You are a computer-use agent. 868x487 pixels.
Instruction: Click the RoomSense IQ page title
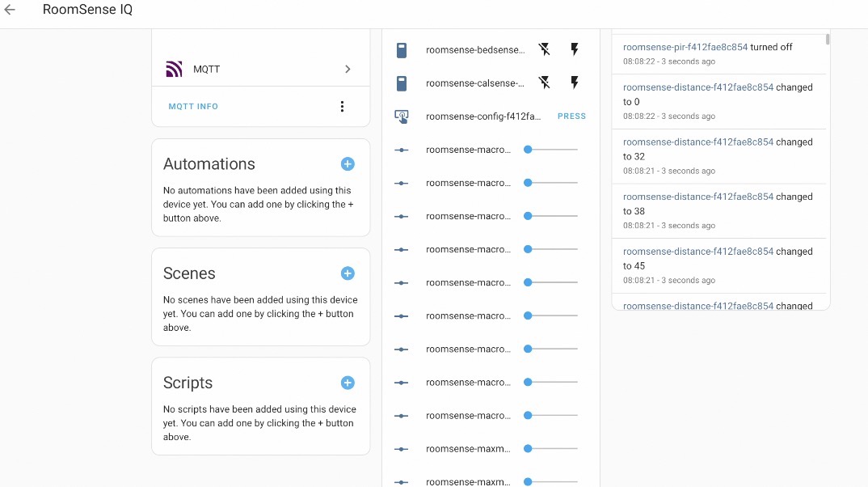coord(87,10)
